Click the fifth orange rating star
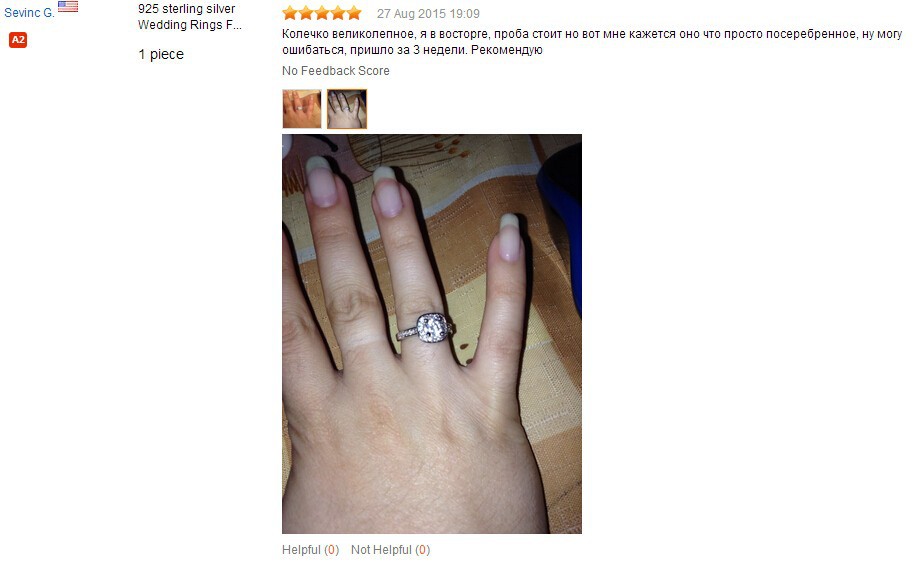Image resolution: width=924 pixels, height=561 pixels. (x=354, y=13)
